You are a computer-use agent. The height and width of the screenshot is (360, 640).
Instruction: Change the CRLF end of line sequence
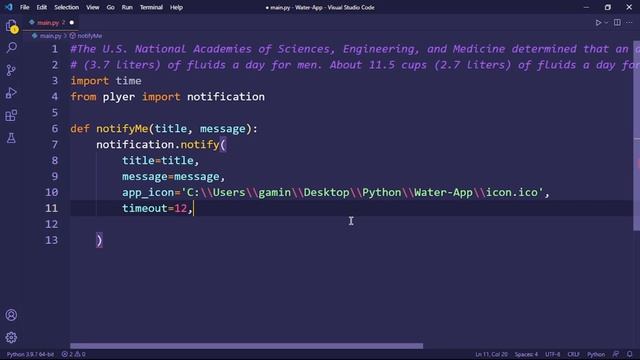(x=573, y=354)
